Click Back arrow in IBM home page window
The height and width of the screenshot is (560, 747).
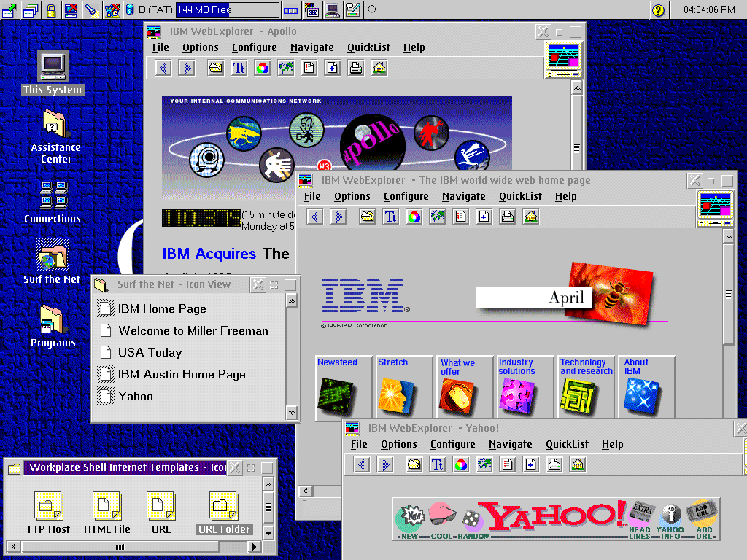tap(314, 217)
